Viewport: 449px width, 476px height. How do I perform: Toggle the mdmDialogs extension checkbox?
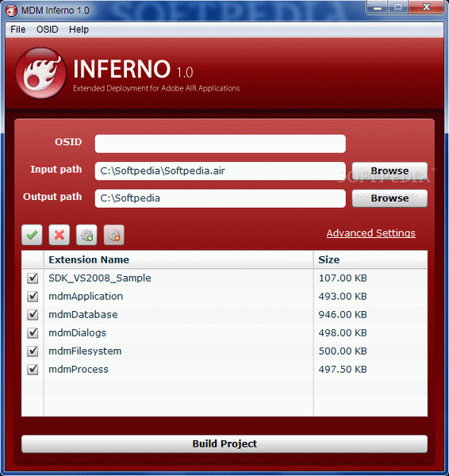pyautogui.click(x=33, y=332)
